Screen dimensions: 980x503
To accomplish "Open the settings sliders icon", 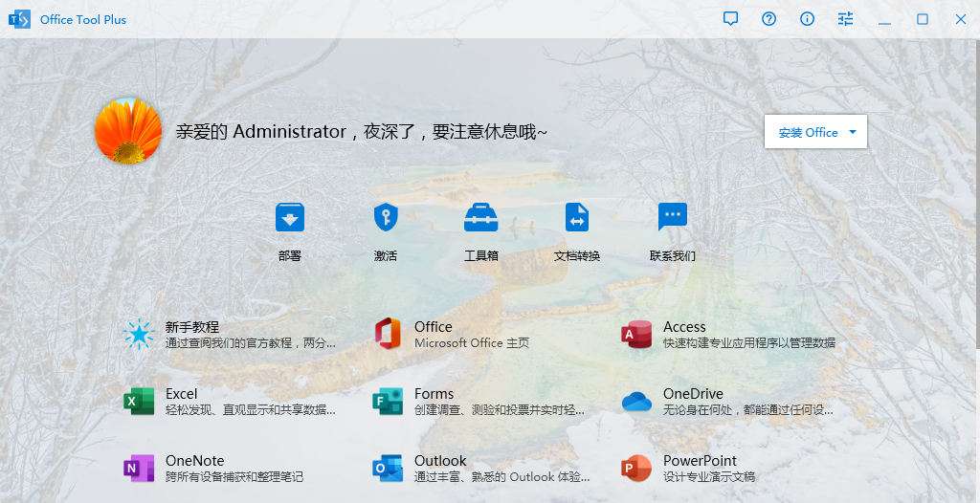I will (x=845, y=19).
